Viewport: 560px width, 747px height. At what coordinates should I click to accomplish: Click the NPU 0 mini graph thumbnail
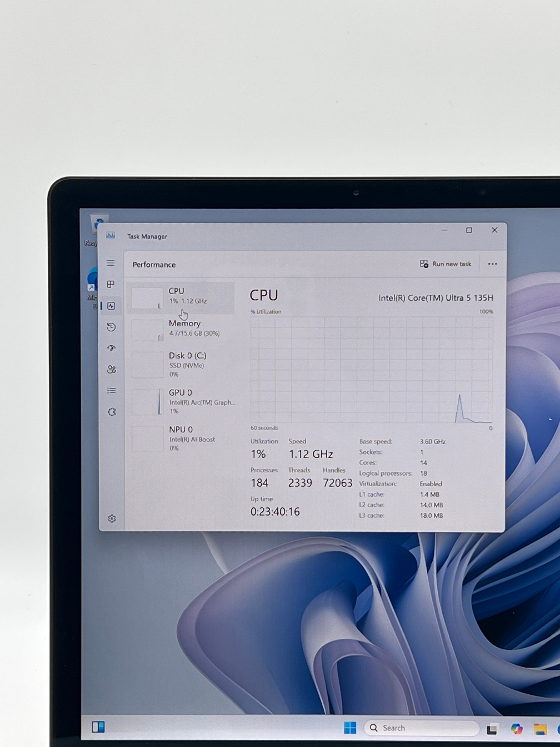(x=148, y=439)
